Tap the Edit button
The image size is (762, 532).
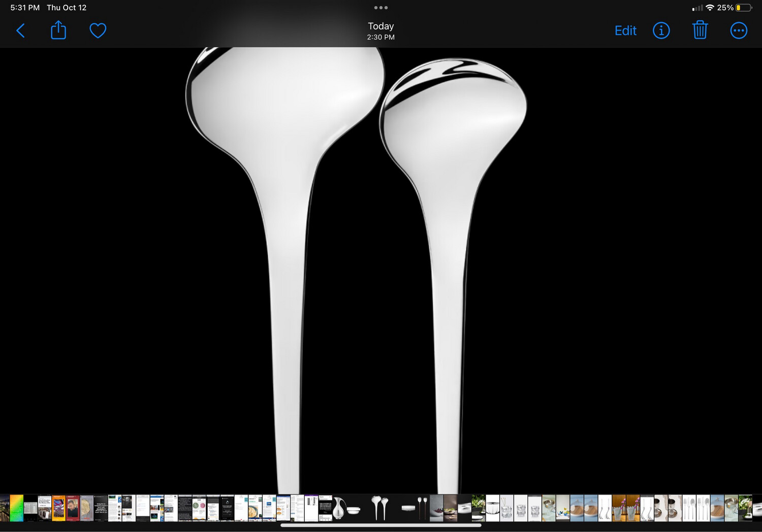coord(625,30)
